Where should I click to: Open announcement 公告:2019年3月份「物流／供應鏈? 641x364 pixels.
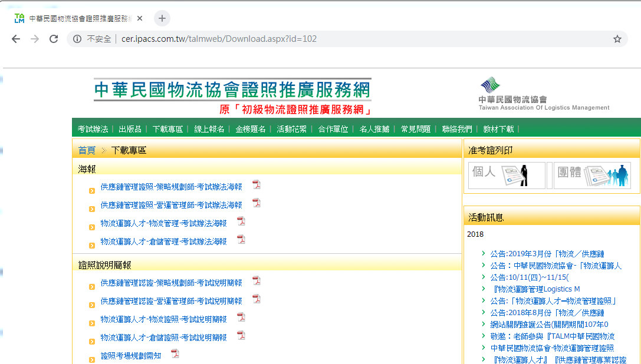point(547,254)
